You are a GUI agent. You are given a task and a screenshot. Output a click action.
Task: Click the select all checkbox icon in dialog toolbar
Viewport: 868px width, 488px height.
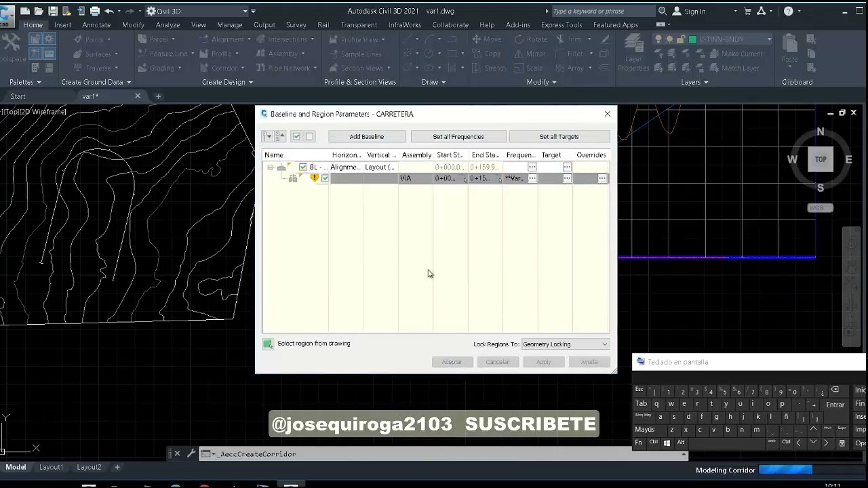296,136
